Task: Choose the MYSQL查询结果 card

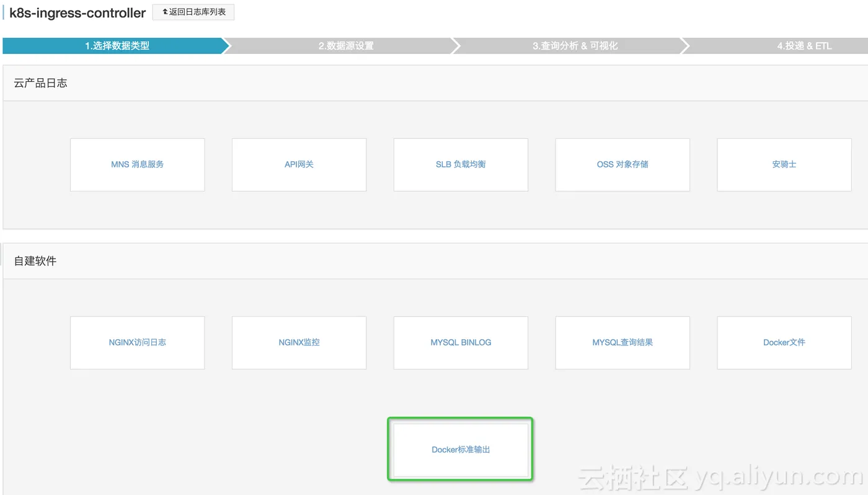Action: coord(622,342)
